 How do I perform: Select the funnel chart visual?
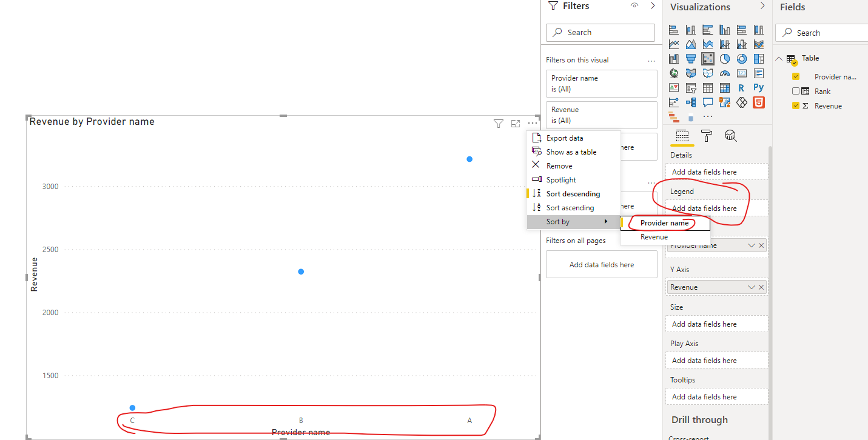[x=691, y=59]
